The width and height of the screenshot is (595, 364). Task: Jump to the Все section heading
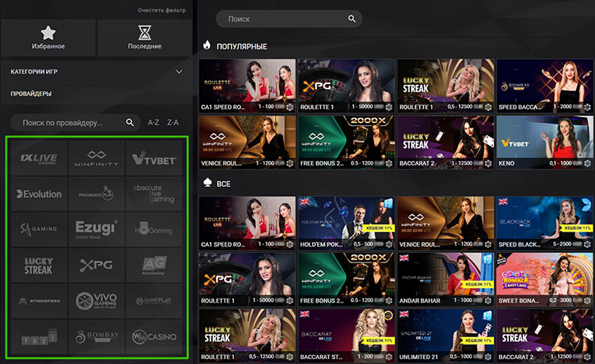pos(223,183)
